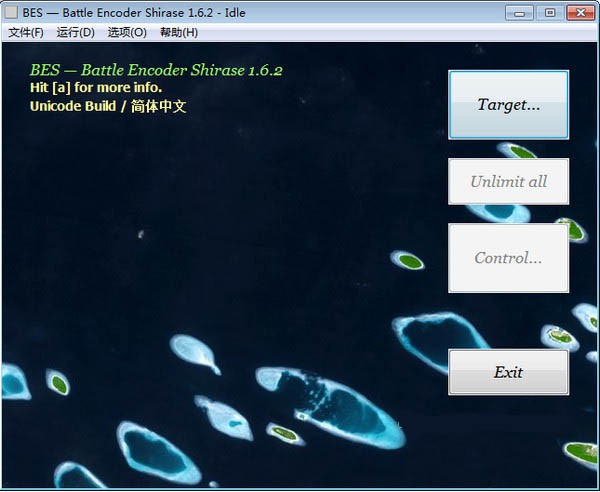Click the empty menu bar area right of 帮助(H)

(400, 32)
